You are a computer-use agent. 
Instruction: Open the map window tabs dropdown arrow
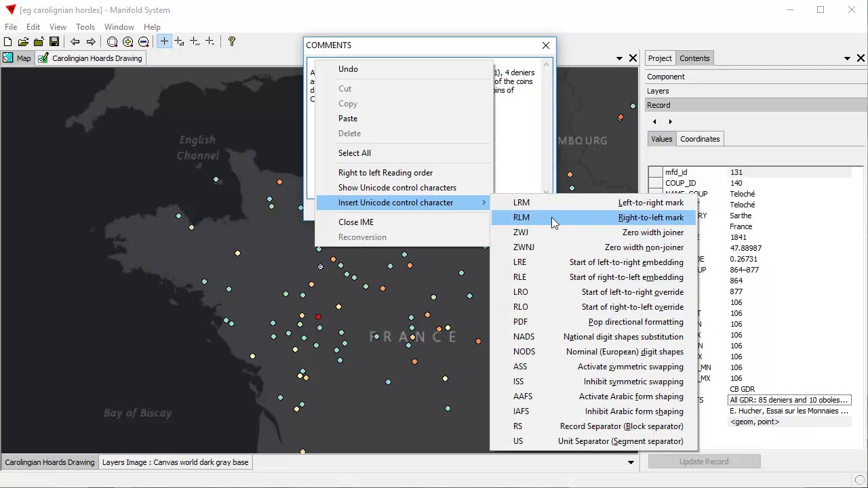[x=619, y=58]
